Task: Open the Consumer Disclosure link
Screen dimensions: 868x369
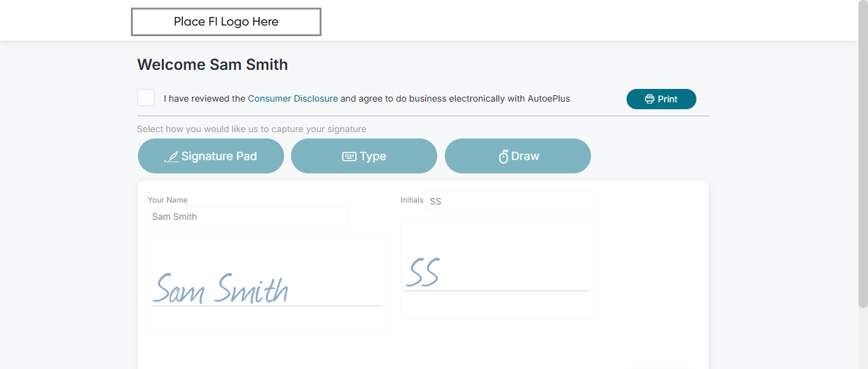Action: point(292,98)
